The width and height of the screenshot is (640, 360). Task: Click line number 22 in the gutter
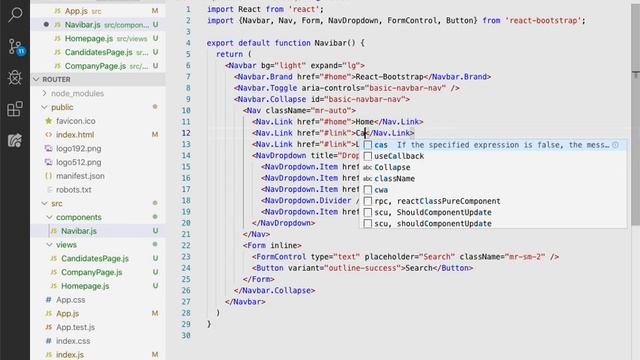click(x=186, y=245)
